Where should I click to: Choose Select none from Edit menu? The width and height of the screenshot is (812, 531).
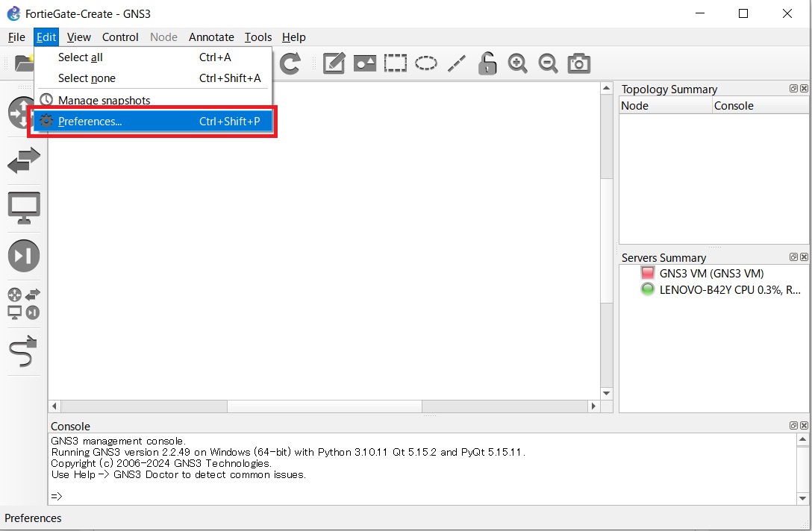click(153, 78)
